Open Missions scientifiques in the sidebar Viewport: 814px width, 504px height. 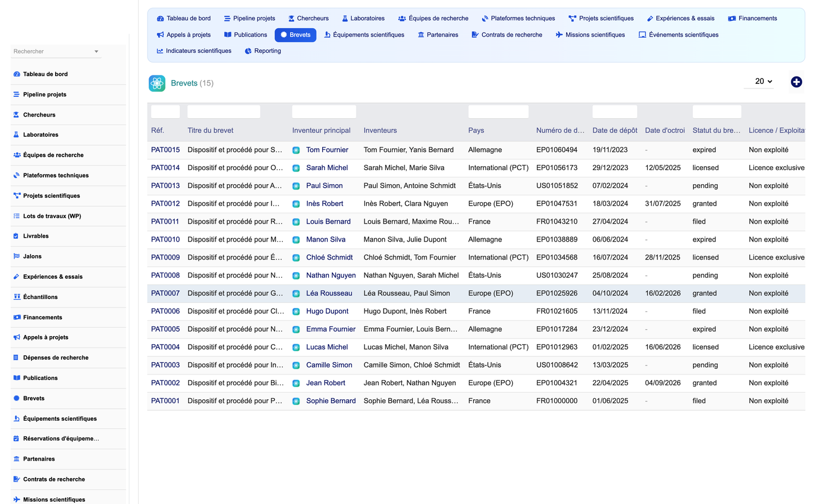[x=54, y=499]
